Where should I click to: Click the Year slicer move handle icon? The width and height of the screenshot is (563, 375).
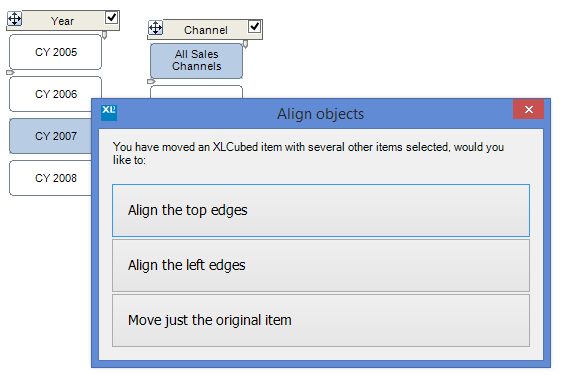[15, 19]
